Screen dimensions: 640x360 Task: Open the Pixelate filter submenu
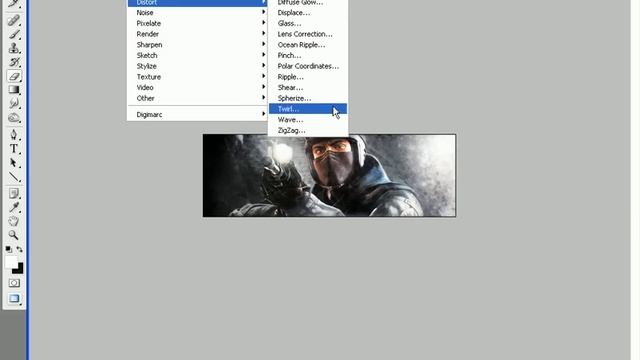click(x=198, y=23)
